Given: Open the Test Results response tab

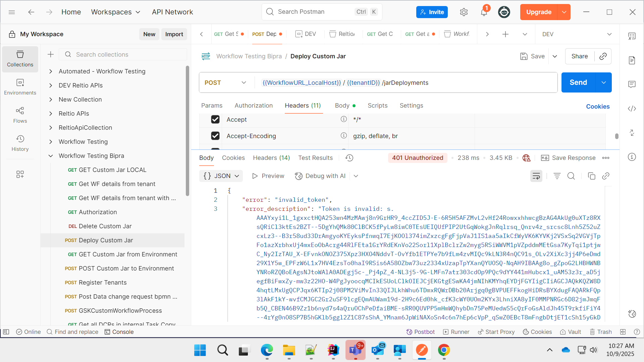Looking at the screenshot, I should [315, 158].
